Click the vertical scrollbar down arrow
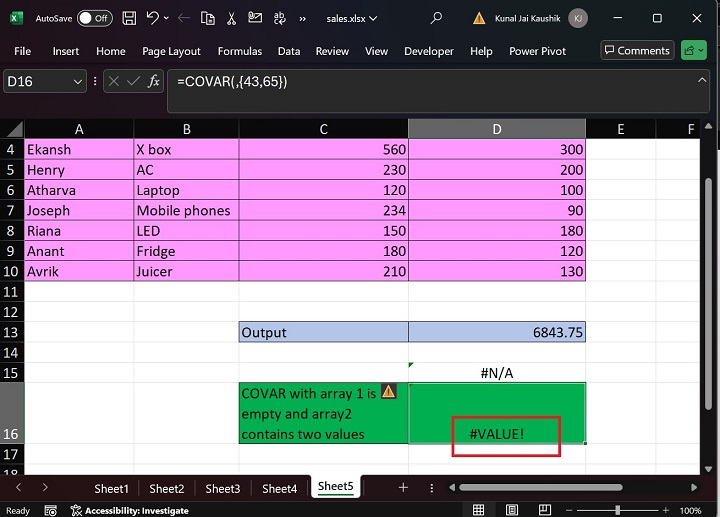This screenshot has width=720, height=517. (x=708, y=469)
